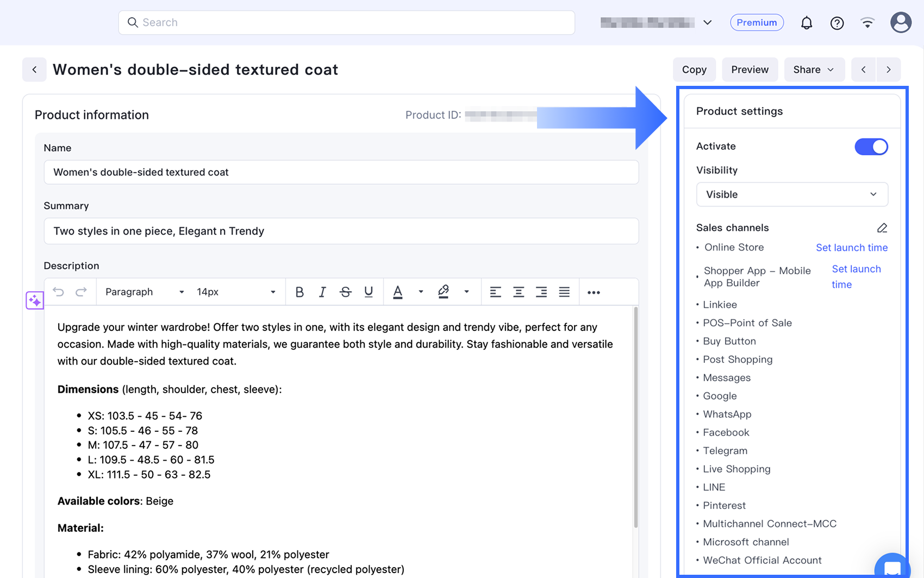Edit the product Name field
The height and width of the screenshot is (578, 924).
[x=341, y=172]
